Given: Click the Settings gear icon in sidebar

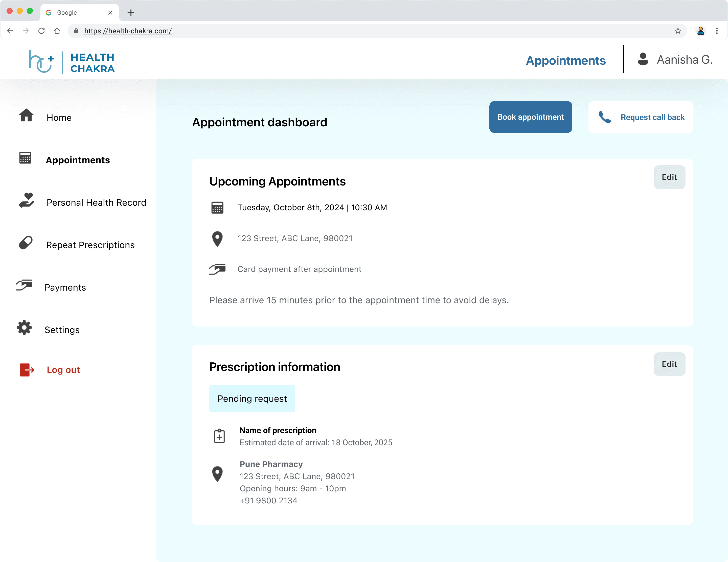Looking at the screenshot, I should (24, 328).
